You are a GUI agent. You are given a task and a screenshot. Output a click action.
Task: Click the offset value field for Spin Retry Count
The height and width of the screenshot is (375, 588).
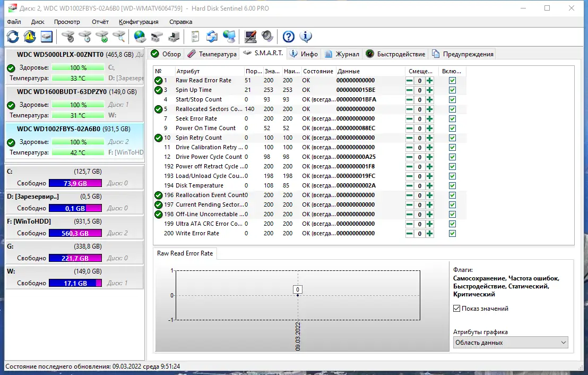(x=420, y=138)
